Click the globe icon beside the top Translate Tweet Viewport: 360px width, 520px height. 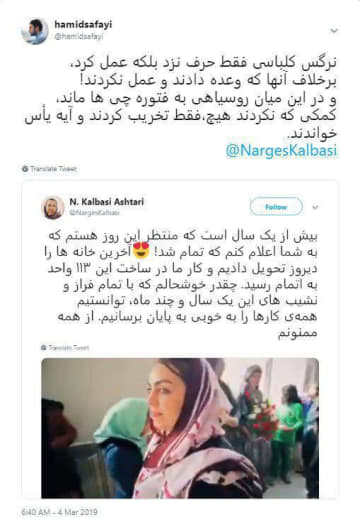[25, 169]
